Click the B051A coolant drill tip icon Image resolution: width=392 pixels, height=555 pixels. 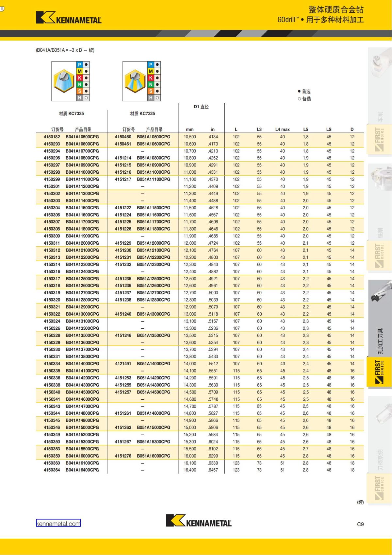[135, 81]
